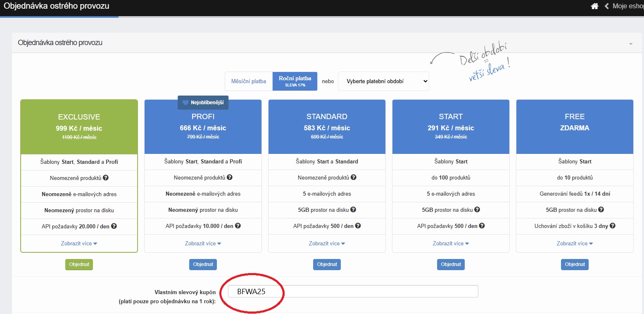Image resolution: width=644 pixels, height=314 pixels.
Task: Expand Zobrazit více in EXCLUSIVE plan
Action: click(x=79, y=244)
